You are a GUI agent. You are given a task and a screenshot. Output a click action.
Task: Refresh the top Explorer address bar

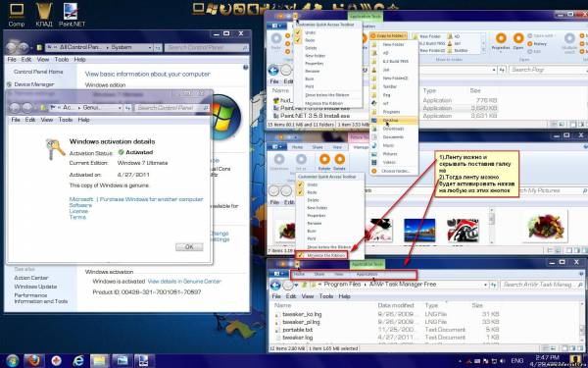502,70
